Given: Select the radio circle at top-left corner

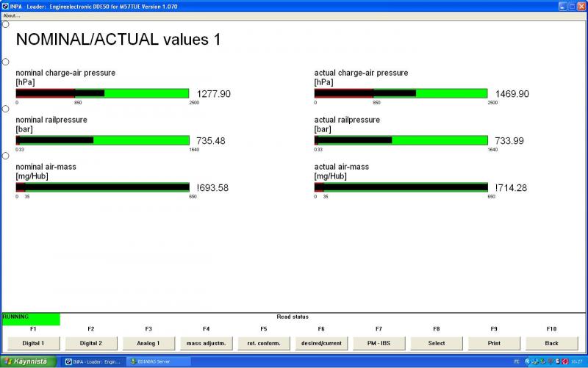Looking at the screenshot, I should point(6,24).
